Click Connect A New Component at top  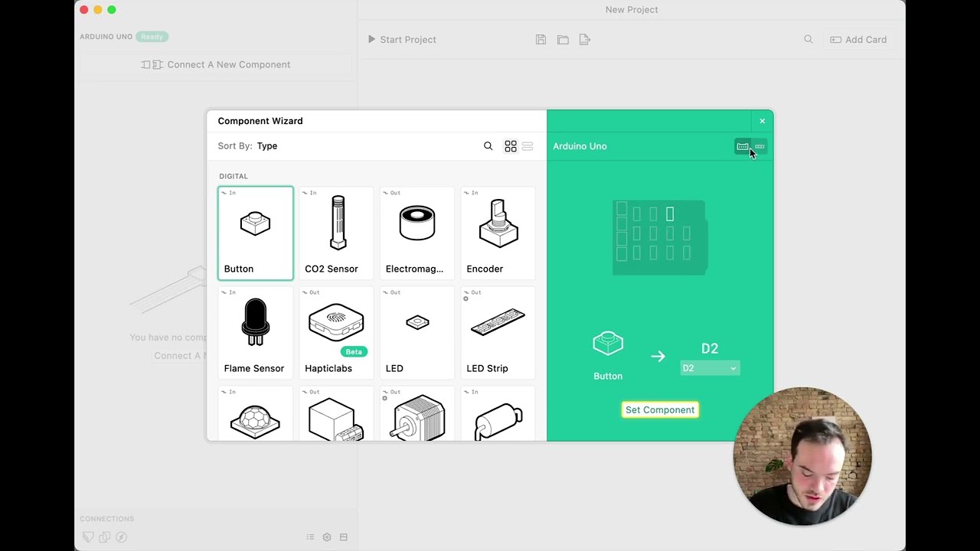point(216,64)
